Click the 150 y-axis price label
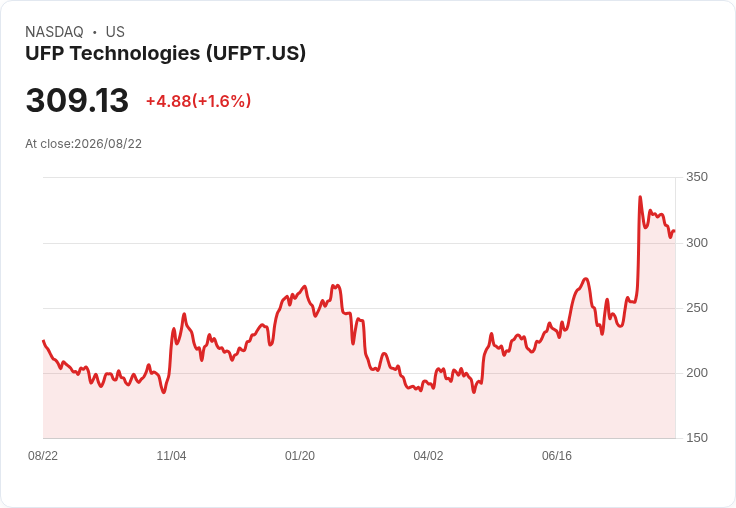Viewport: 736px width, 508px height. click(697, 438)
